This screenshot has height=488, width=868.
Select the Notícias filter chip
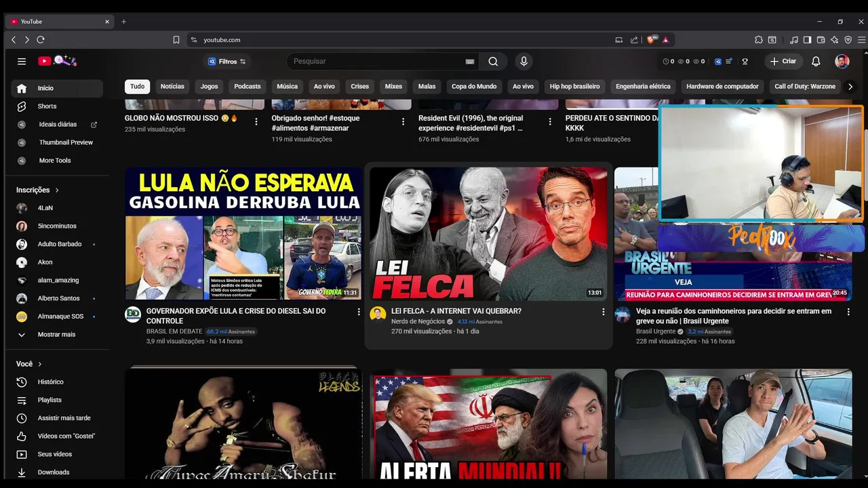[x=172, y=87]
